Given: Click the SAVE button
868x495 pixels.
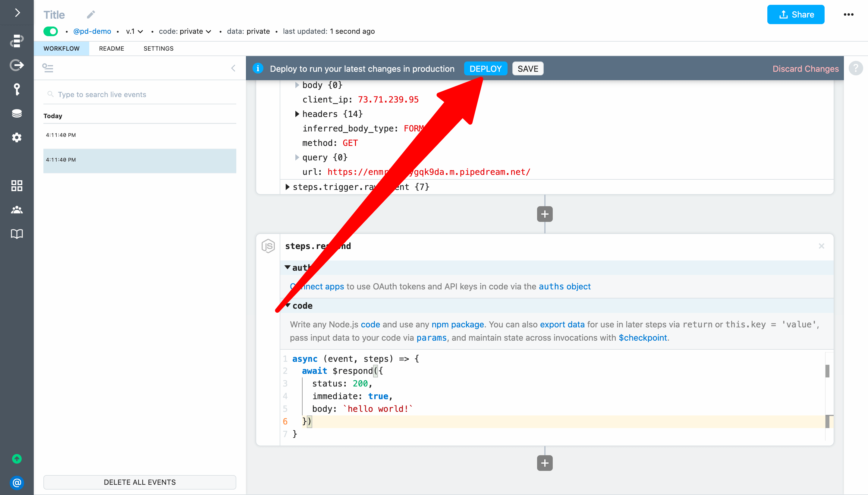Looking at the screenshot, I should (x=528, y=69).
